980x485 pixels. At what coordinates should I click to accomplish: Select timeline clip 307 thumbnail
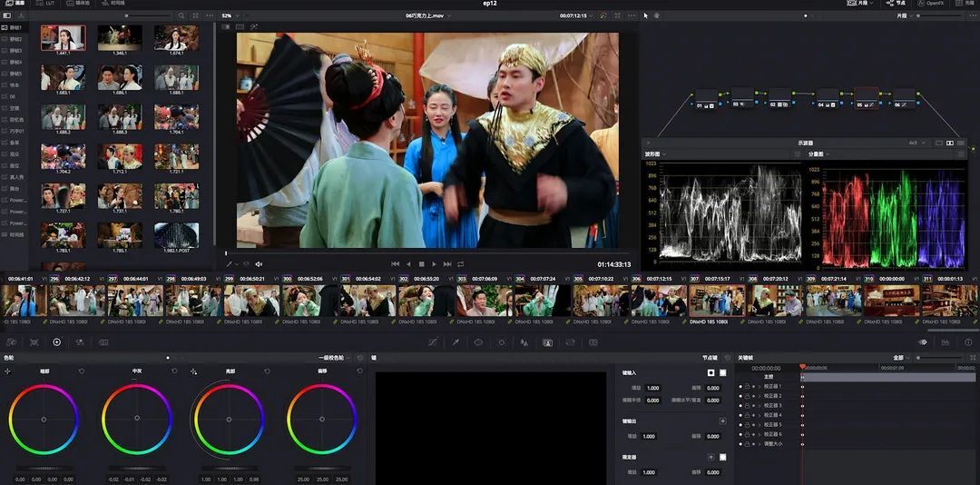[717, 301]
